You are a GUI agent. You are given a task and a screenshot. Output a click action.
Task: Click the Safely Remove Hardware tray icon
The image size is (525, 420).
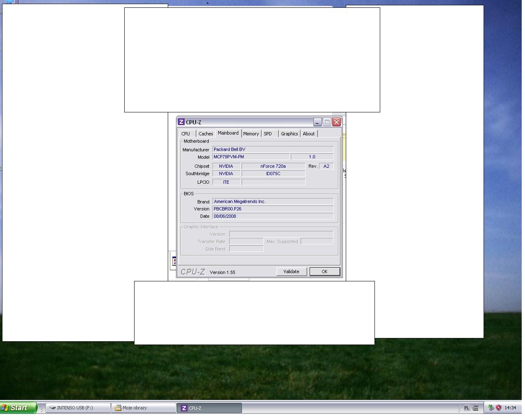click(491, 408)
